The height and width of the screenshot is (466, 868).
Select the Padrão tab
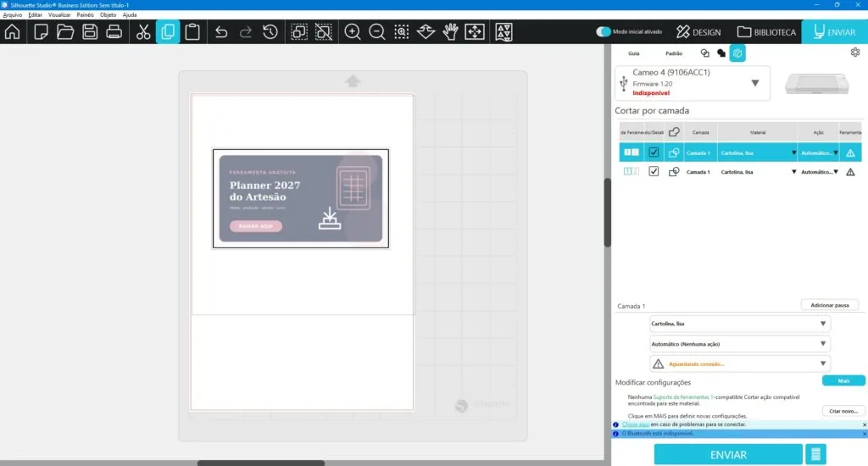pos(674,53)
